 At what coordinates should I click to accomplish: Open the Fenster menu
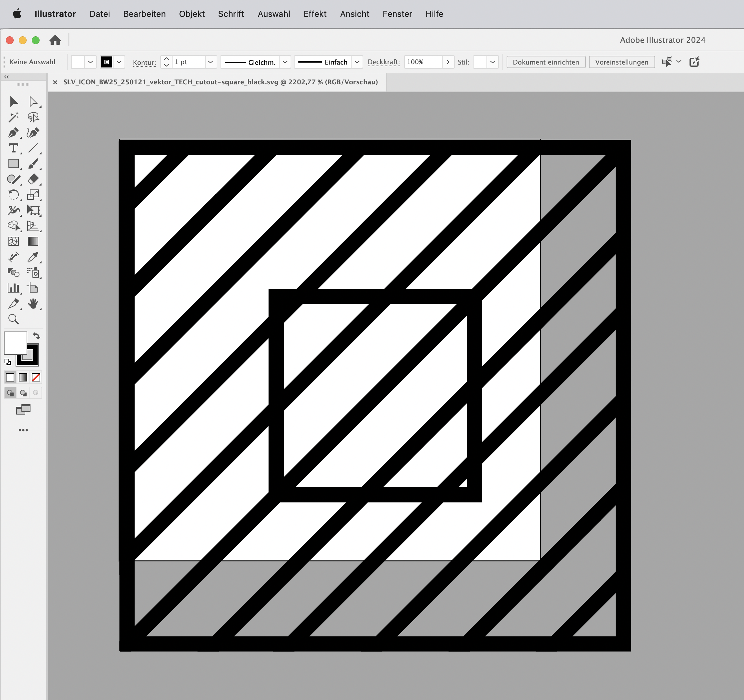point(397,14)
